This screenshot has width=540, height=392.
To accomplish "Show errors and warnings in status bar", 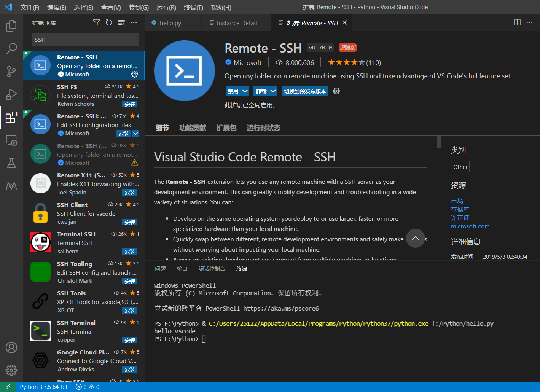I will pos(88,387).
